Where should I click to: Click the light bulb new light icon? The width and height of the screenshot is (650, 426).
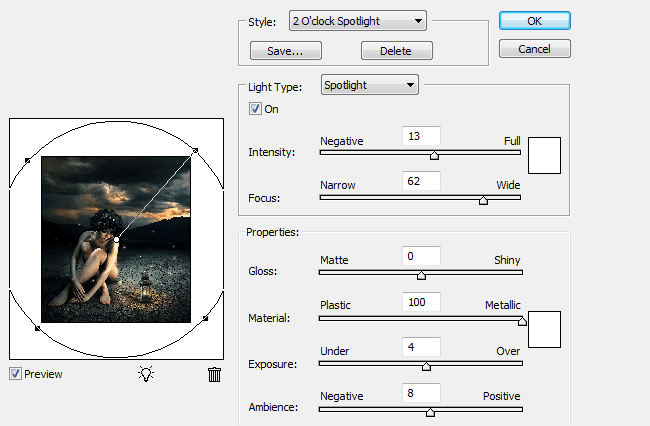pos(147,374)
